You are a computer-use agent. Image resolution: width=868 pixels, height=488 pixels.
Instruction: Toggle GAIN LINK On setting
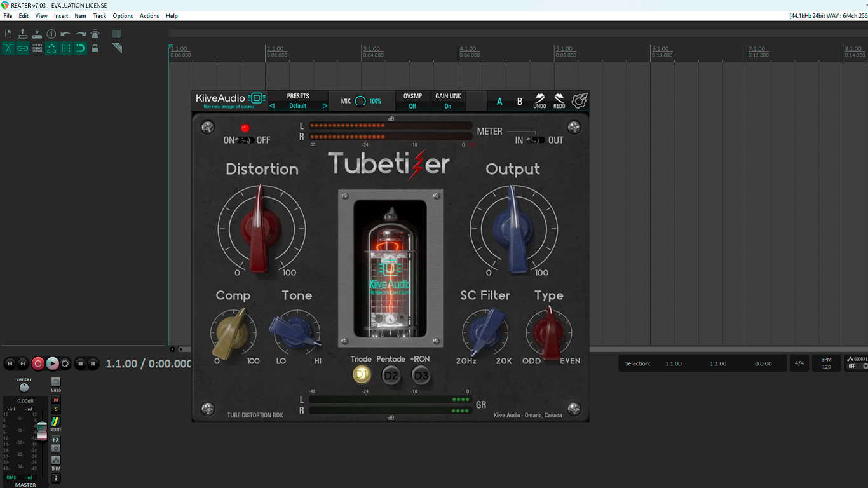point(448,106)
